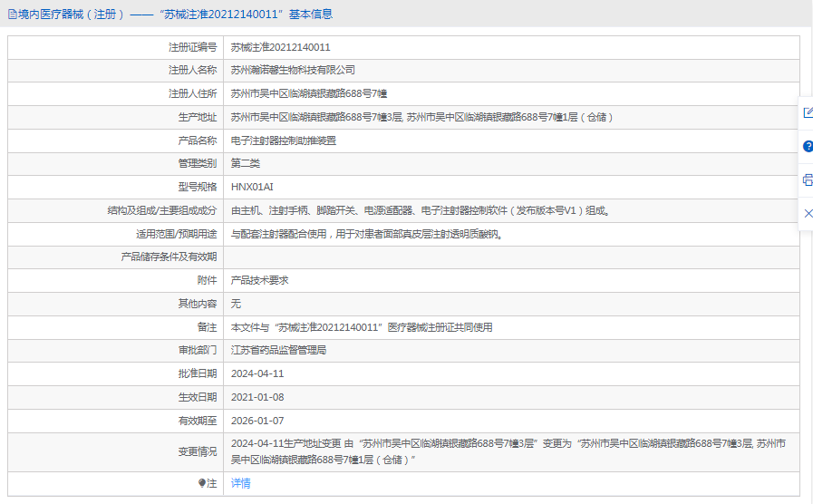Image resolution: width=813 pixels, height=504 pixels.
Task: Click the 批准日期 row label
Action: (x=197, y=373)
